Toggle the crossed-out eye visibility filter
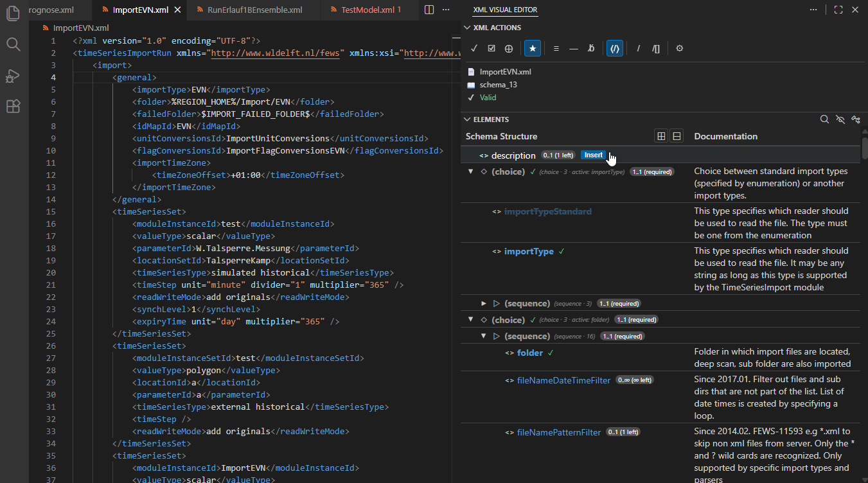 coord(840,119)
